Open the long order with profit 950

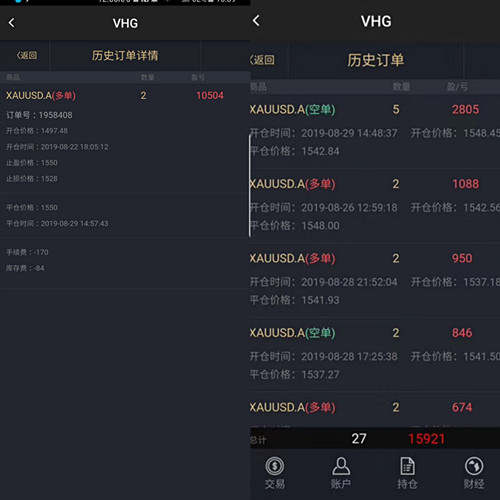click(375, 280)
